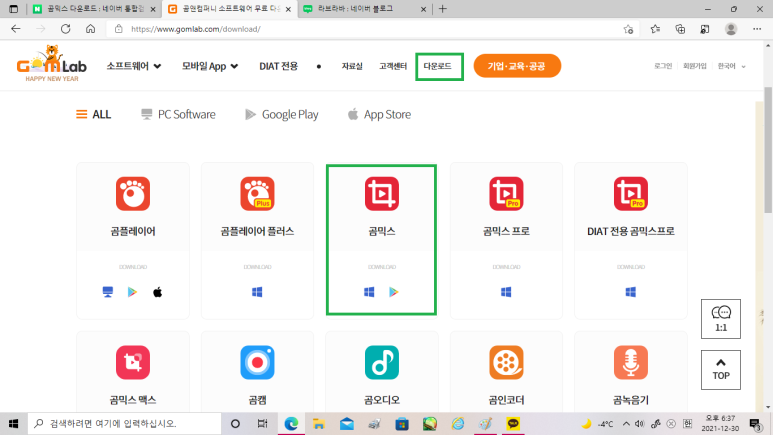Switch to 라브라바 네이버 블로그 browser tab
The height and width of the screenshot is (435, 773).
(364, 9)
